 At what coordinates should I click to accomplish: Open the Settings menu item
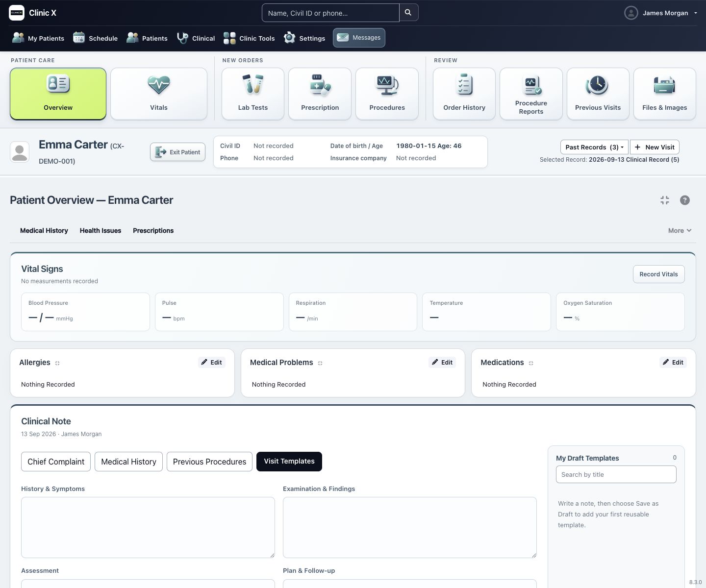click(304, 38)
